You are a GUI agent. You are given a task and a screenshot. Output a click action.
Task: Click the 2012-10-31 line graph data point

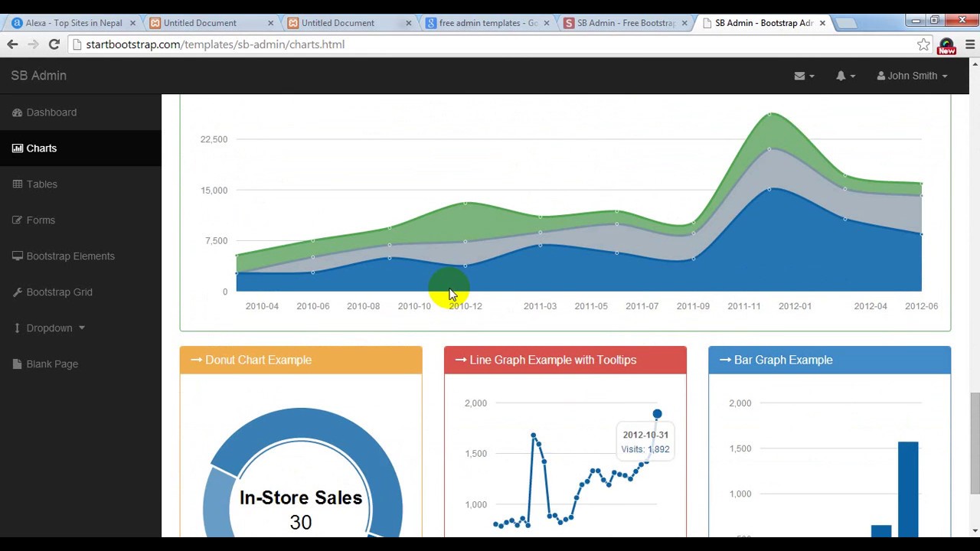[657, 414]
